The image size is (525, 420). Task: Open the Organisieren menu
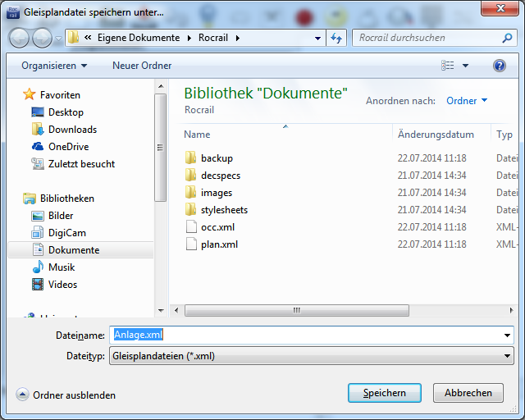tap(54, 66)
